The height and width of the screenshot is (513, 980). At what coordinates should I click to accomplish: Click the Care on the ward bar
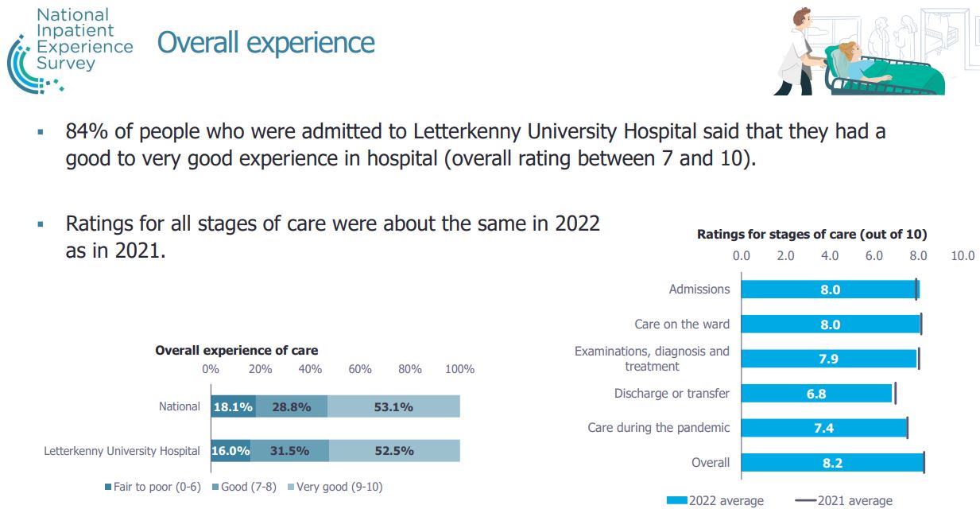[x=830, y=325]
